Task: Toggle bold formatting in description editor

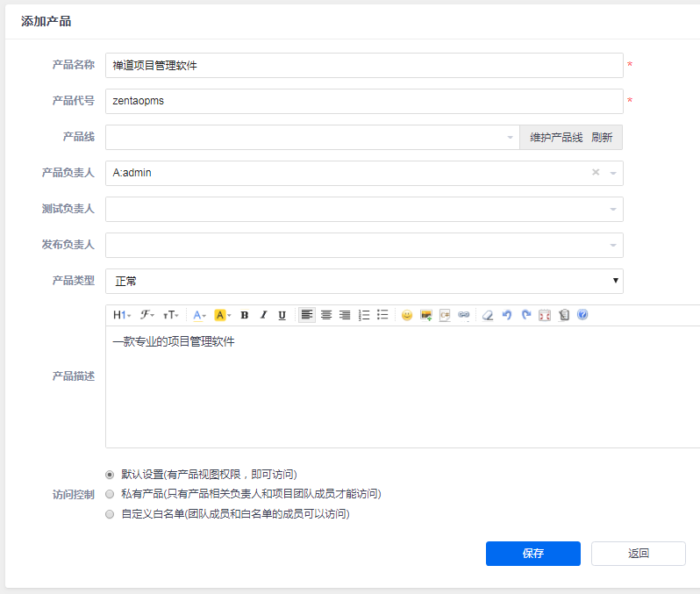Action: point(244,315)
